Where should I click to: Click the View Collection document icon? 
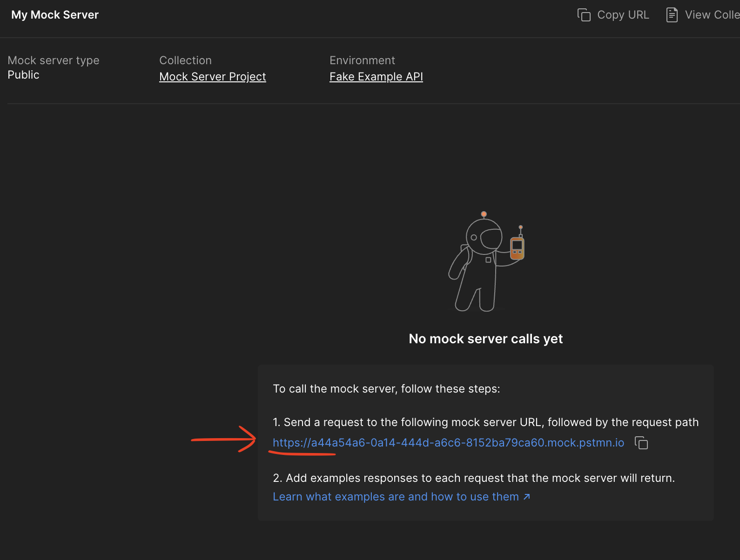tap(672, 15)
